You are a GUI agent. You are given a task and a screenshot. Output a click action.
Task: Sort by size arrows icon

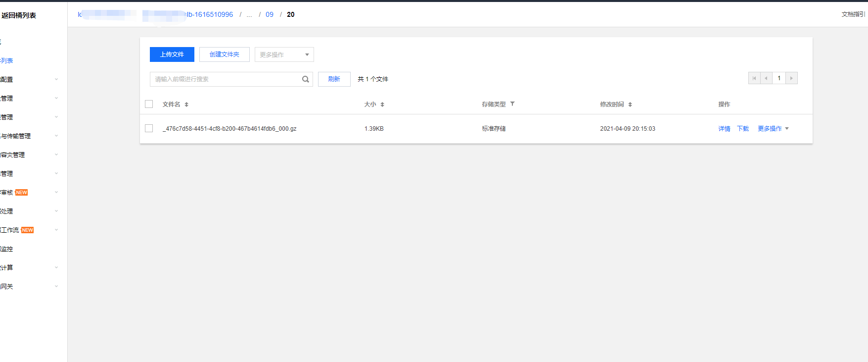point(382,104)
